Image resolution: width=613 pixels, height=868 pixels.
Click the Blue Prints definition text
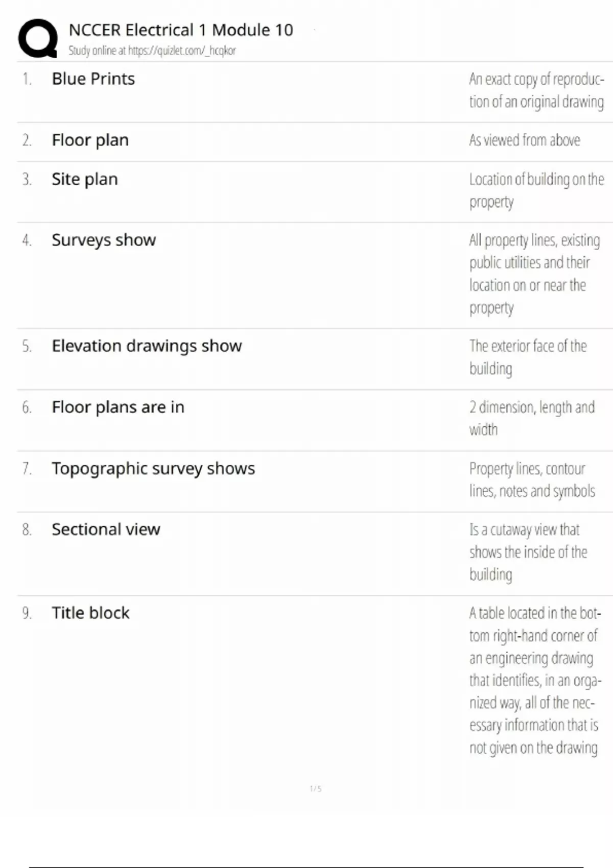(536, 90)
